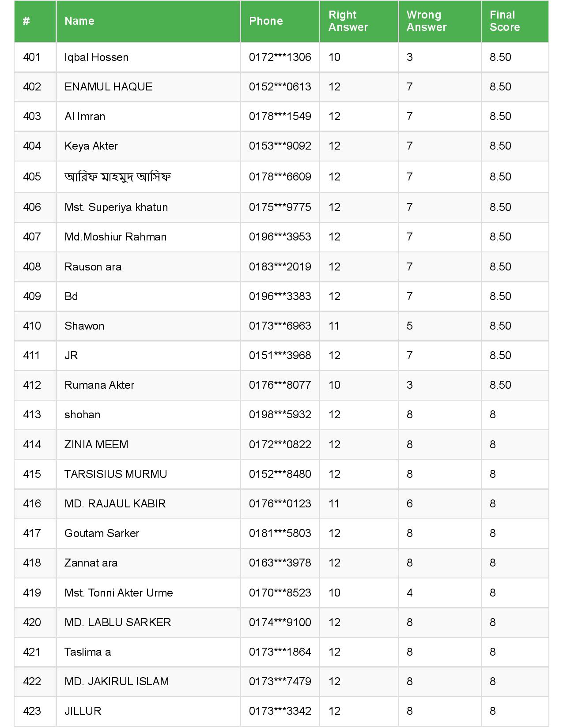Click Rumana Akter's final score
This screenshot has height=728, width=563.
tap(500, 385)
